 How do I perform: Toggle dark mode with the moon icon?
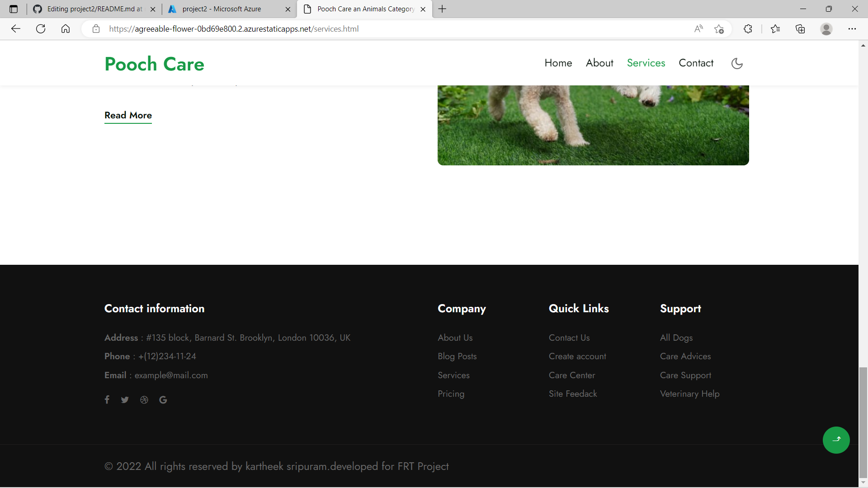pos(737,63)
